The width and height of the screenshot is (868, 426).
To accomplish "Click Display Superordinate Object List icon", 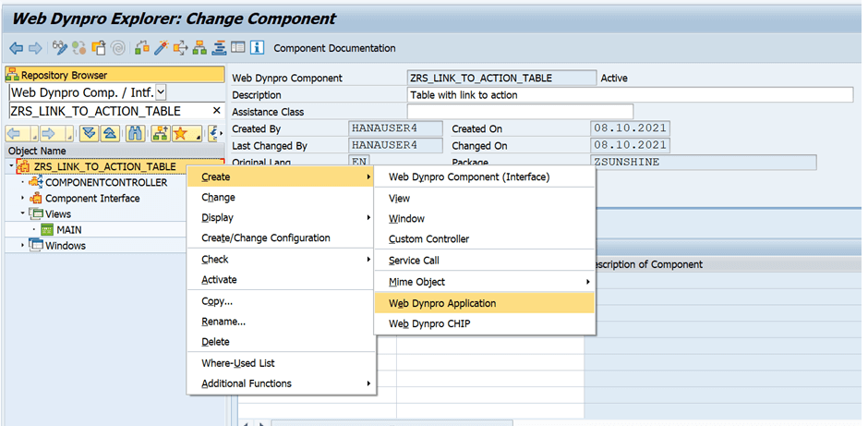I will click(x=161, y=133).
